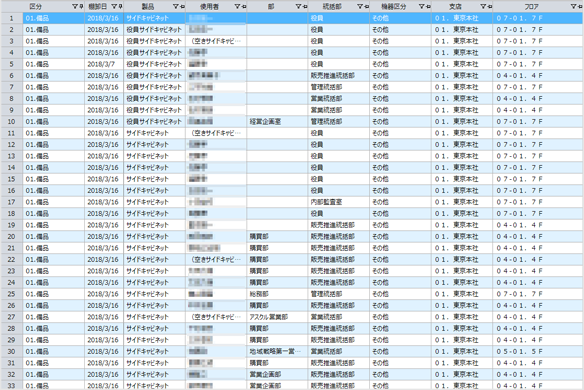Image resolution: width=584 pixels, height=390 pixels.
Task: Open the filter for the 機器区分 column
Action: 422,6
